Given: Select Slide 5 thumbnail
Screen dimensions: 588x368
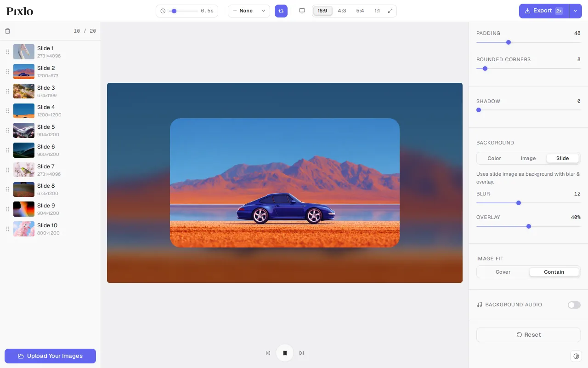Looking at the screenshot, I should click(x=24, y=131).
